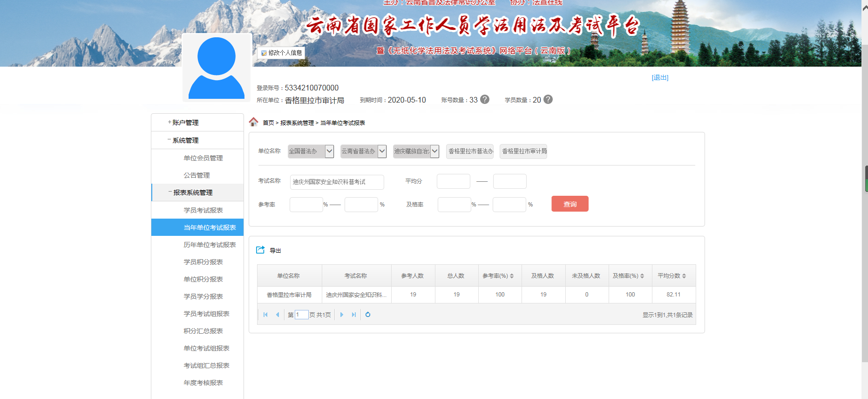Click the home icon in breadcrumb
This screenshot has height=399, width=868.
[x=253, y=122]
